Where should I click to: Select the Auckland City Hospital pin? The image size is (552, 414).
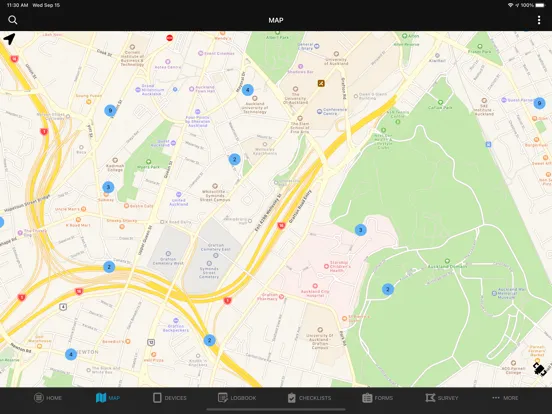(x=315, y=286)
